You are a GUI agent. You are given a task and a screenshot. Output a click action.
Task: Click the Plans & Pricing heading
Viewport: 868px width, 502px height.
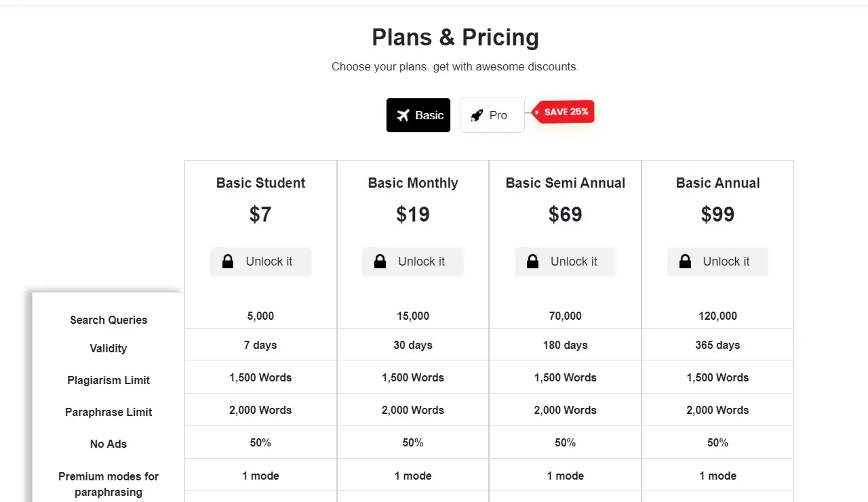455,37
